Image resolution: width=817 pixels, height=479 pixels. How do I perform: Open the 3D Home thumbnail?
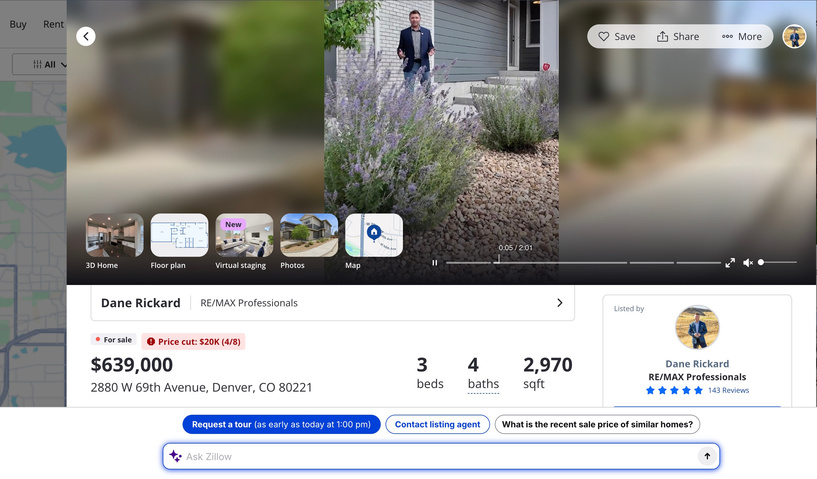[114, 235]
